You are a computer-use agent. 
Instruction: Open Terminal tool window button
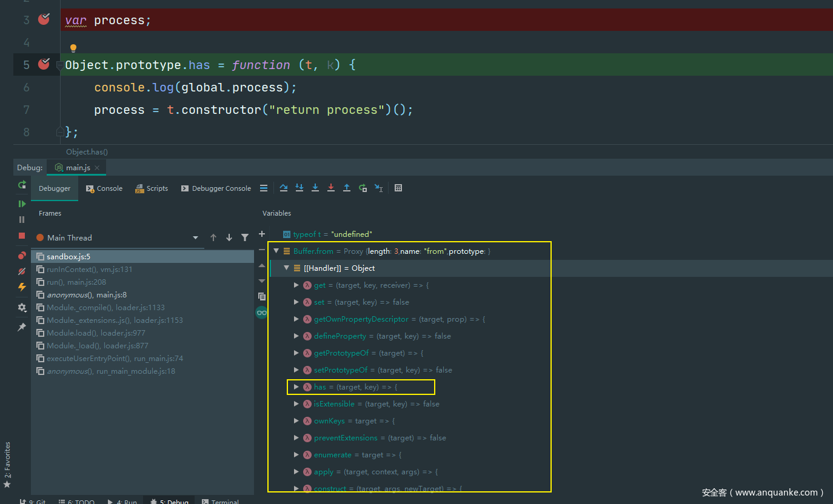point(220,502)
